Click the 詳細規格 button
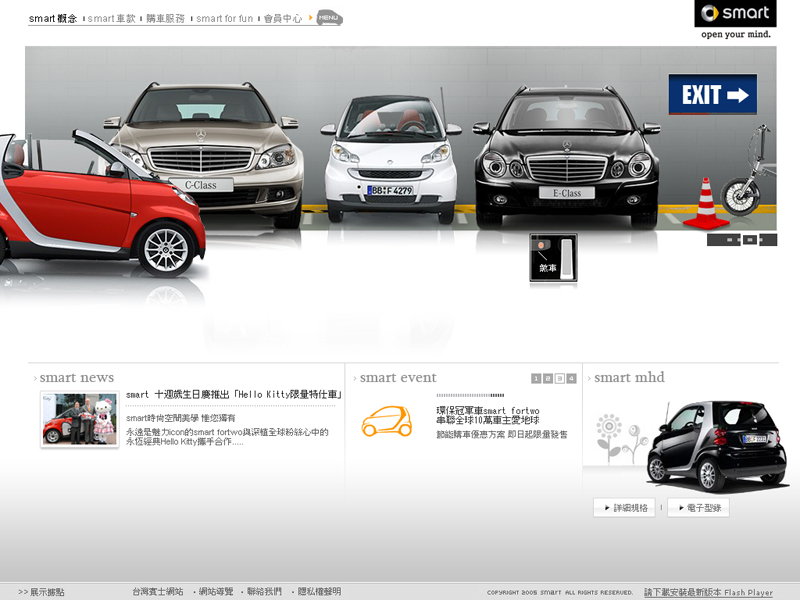Screen dimensions: 800x600 click(624, 508)
